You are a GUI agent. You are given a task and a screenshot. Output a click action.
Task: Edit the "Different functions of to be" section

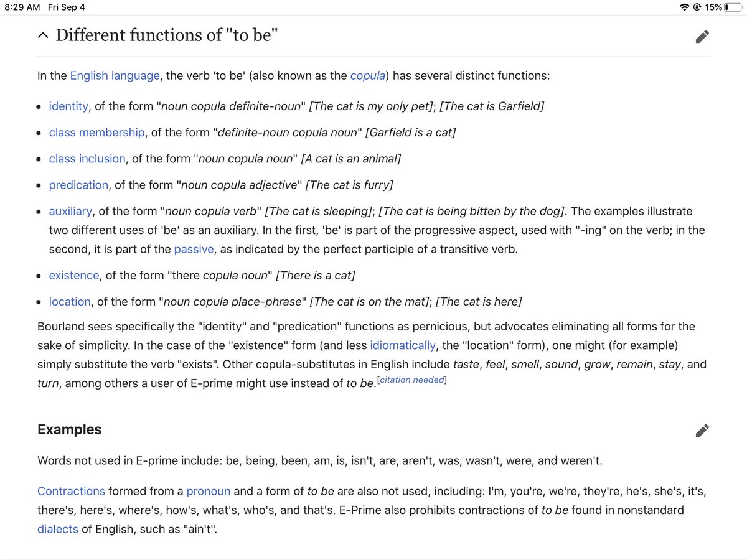[702, 37]
